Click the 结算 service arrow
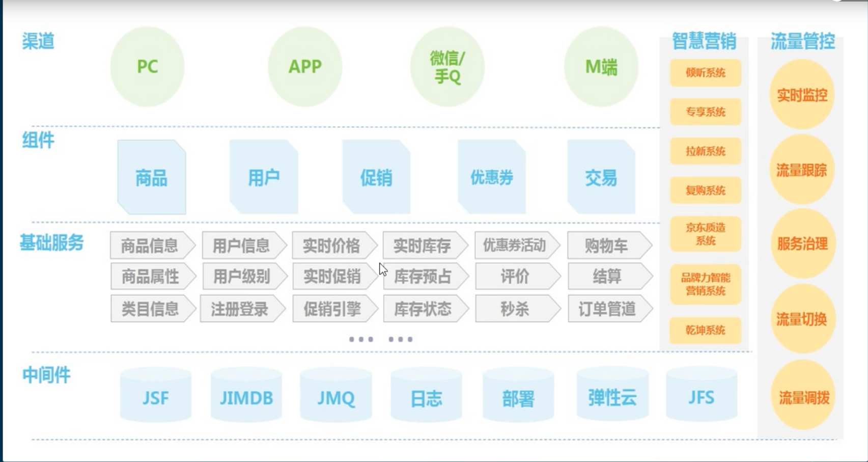Image resolution: width=868 pixels, height=462 pixels. pyautogui.click(x=610, y=277)
